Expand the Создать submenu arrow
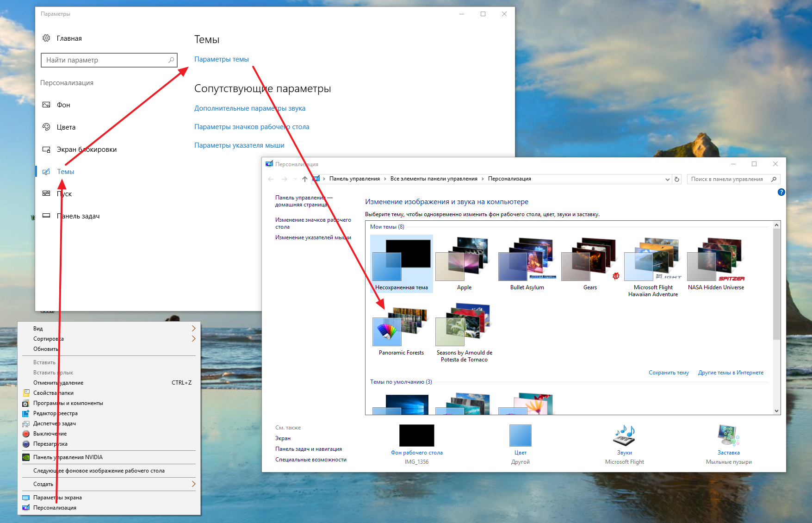This screenshot has width=812, height=523. [193, 484]
